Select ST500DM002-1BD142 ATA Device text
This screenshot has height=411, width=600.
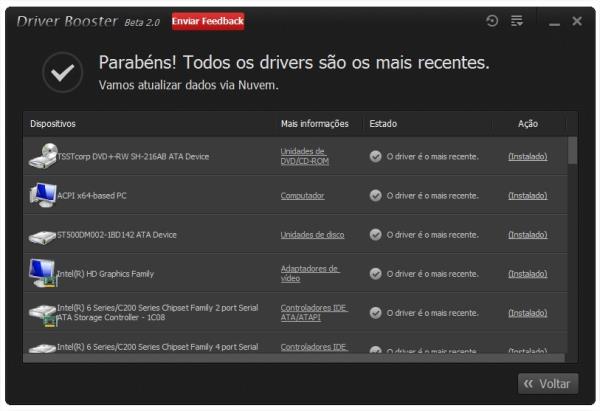click(117, 235)
